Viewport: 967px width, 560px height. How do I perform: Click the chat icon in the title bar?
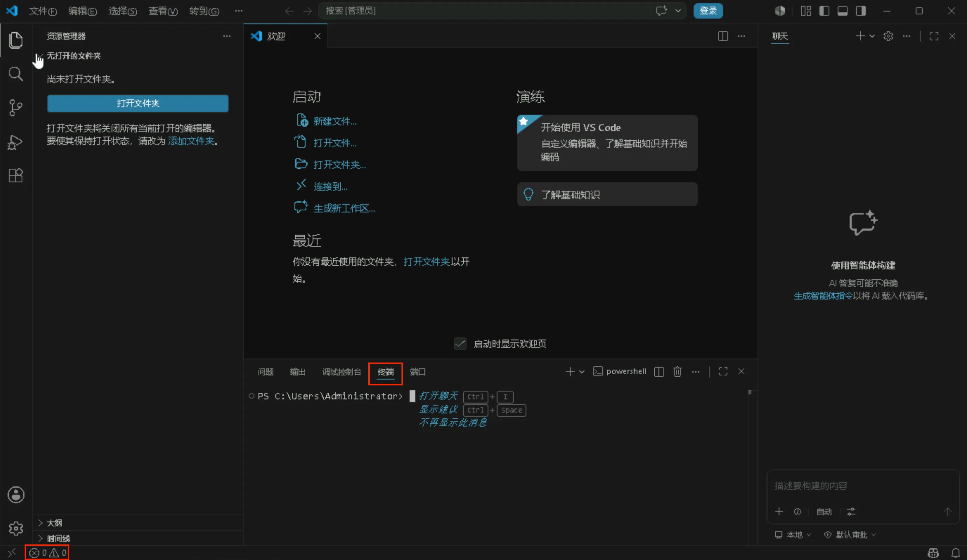pyautogui.click(x=662, y=11)
